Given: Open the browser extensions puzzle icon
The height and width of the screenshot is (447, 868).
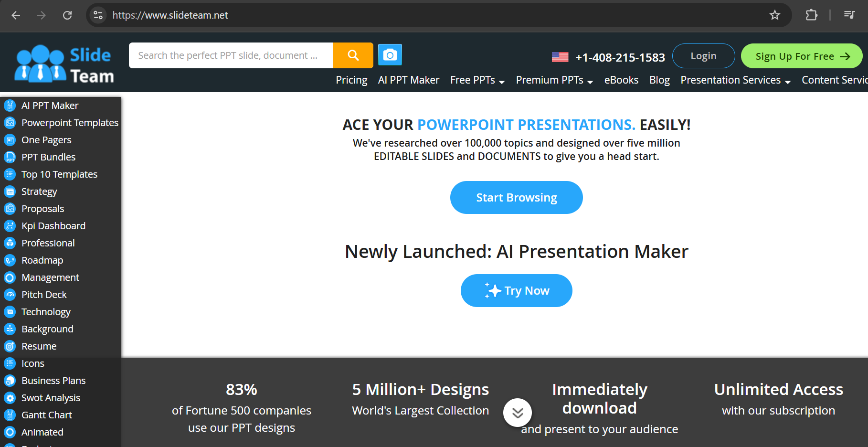Looking at the screenshot, I should tap(811, 15).
